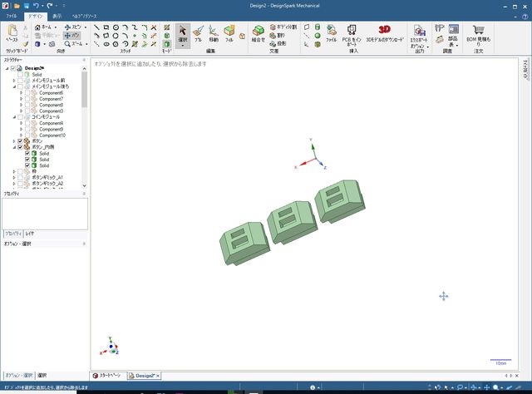Viewport: 532px width, 394px height.
Task: Open the ファイル menu tab
Action: (11, 16)
